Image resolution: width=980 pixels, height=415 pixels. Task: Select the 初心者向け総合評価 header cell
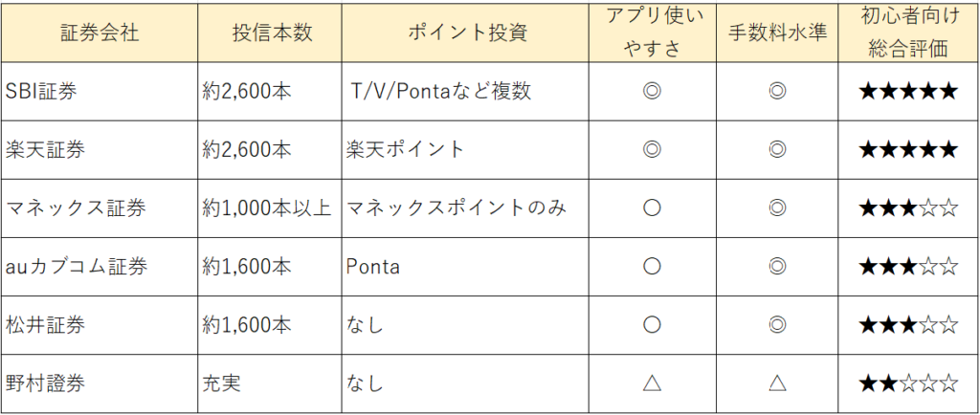(907, 32)
